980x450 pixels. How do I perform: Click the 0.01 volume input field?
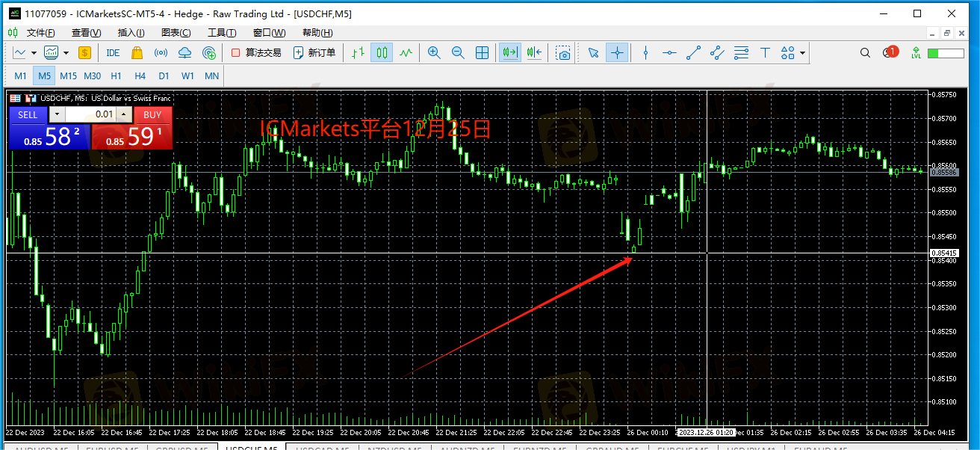pyautogui.click(x=91, y=114)
